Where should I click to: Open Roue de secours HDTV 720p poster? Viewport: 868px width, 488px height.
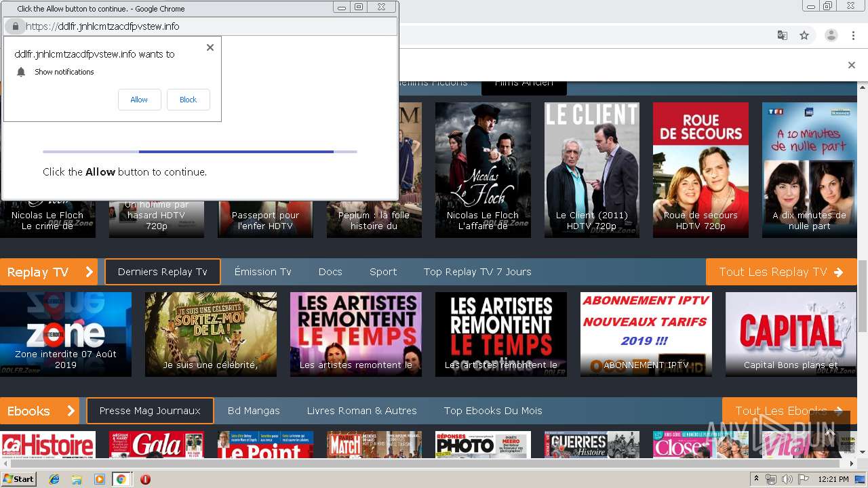[x=701, y=169]
